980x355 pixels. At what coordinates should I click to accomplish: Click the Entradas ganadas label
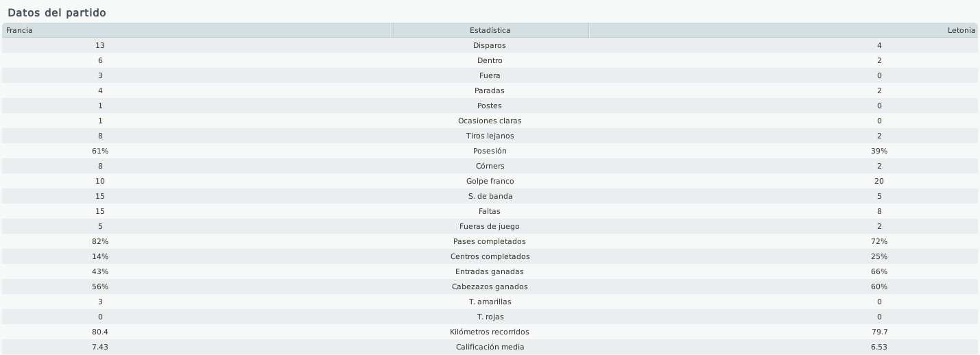(x=490, y=271)
